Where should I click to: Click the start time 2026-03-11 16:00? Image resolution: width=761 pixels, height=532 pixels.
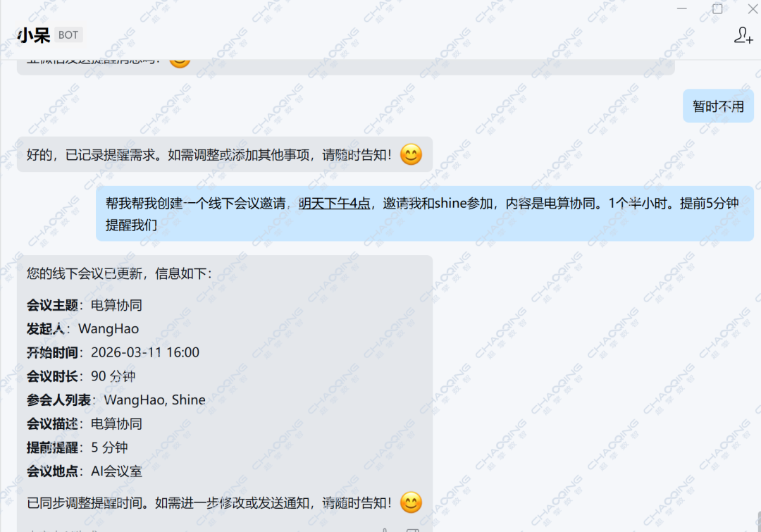[145, 352]
